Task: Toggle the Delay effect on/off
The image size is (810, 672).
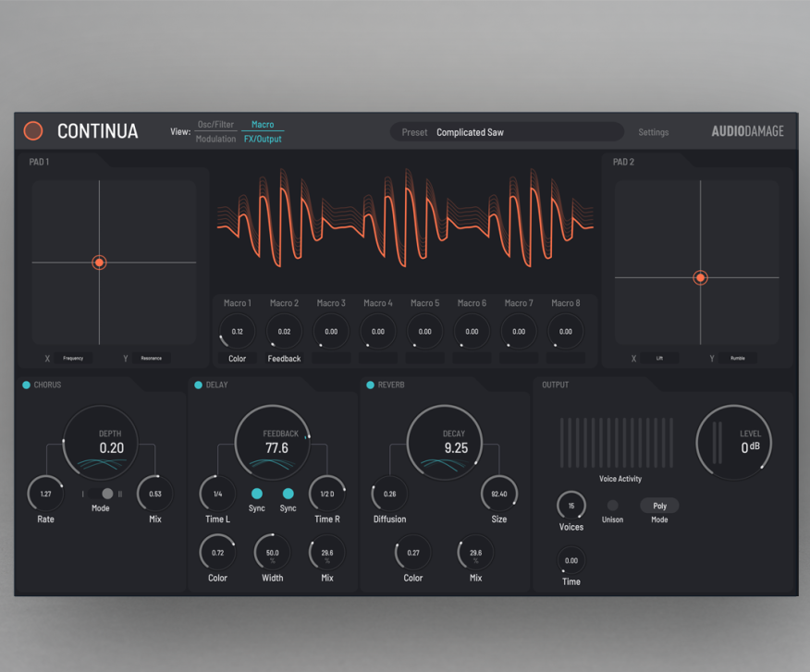Action: pos(199,385)
